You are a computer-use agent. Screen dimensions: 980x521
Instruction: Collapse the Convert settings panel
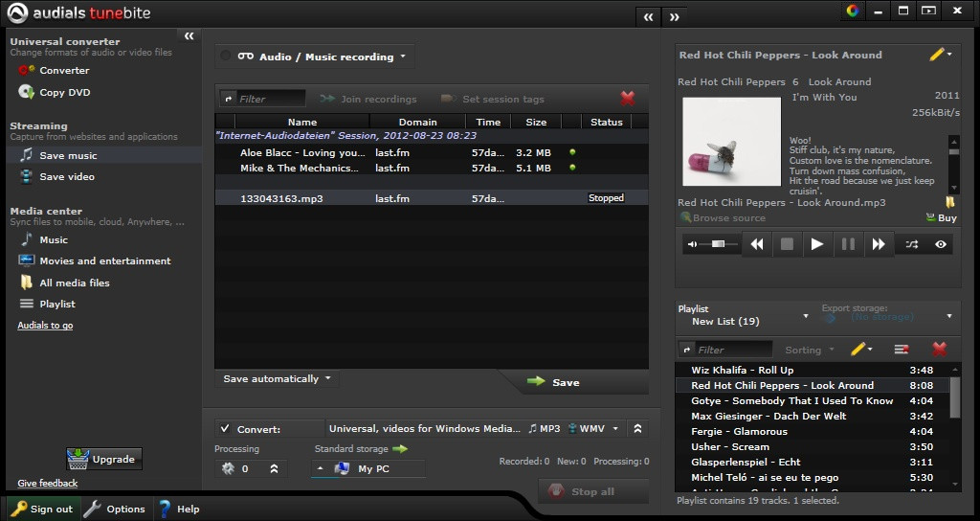tap(637, 428)
